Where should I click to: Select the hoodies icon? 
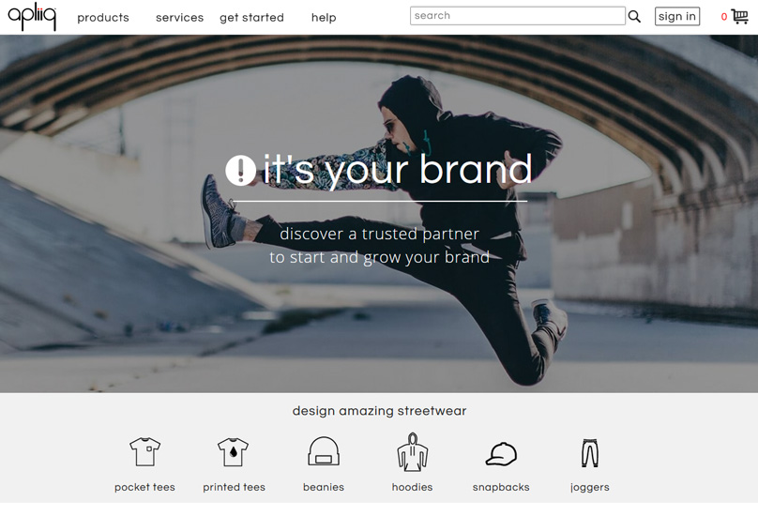tap(412, 452)
